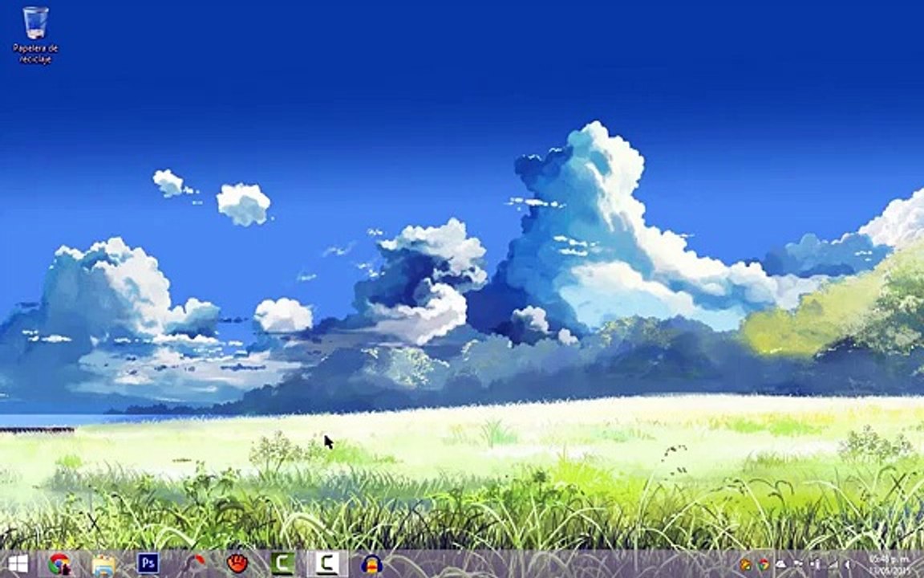Launch Photoshop from the taskbar
The height and width of the screenshot is (578, 924).
[148, 564]
